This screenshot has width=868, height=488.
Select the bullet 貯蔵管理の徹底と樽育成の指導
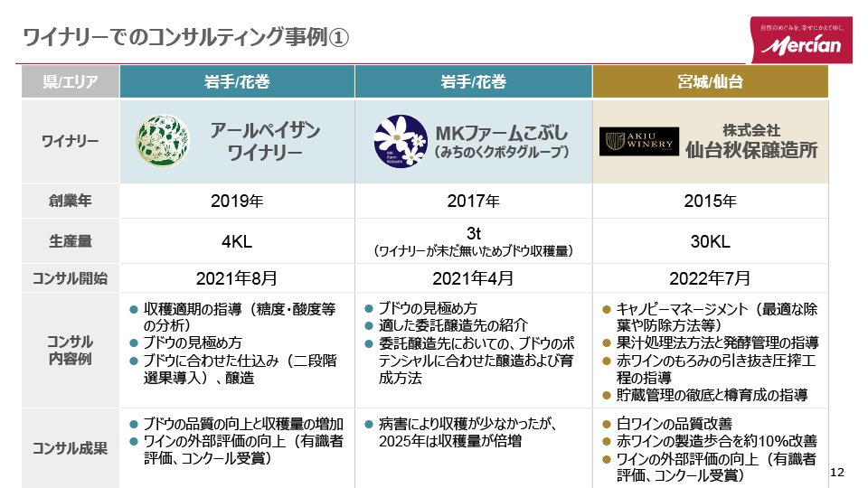click(712, 395)
